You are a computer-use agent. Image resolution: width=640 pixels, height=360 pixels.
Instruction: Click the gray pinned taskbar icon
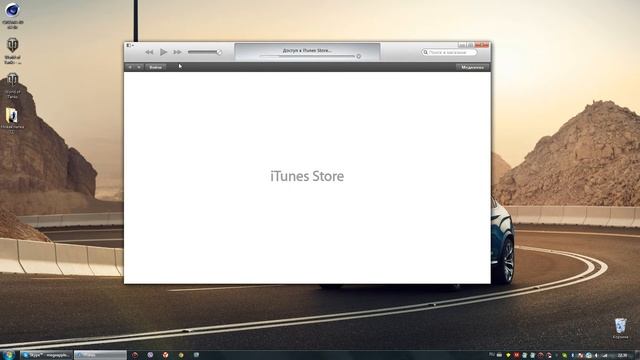click(196, 355)
